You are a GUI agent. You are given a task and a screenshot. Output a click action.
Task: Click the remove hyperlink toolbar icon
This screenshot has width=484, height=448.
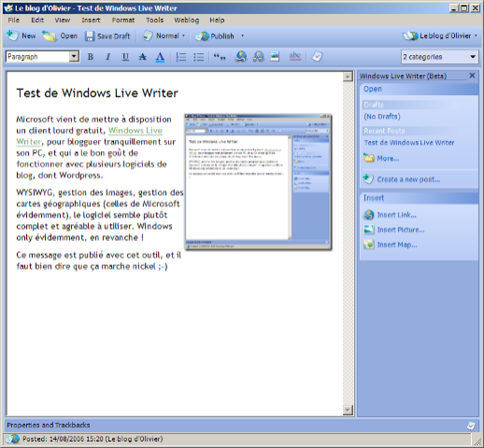coord(258,57)
